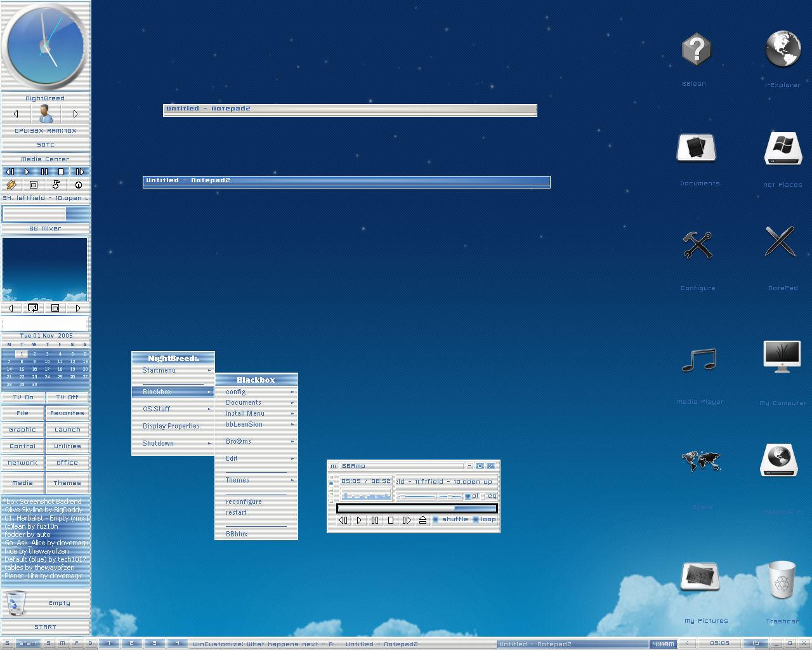
Task: Click the music note icon in Media Center
Action: point(56,185)
